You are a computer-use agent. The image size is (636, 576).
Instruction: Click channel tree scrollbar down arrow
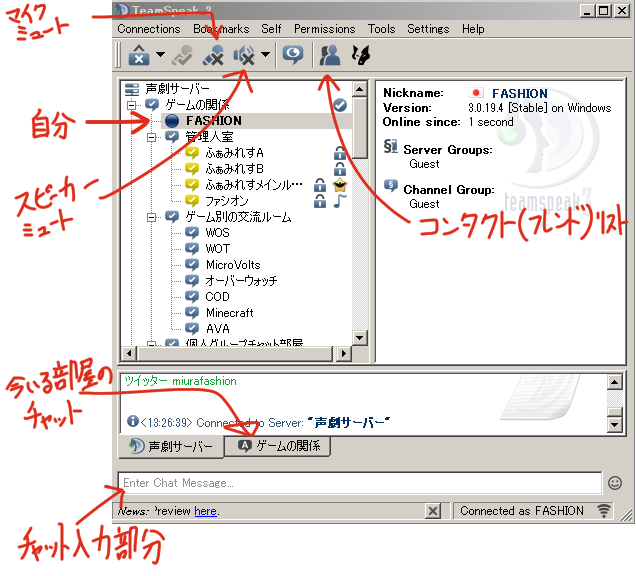coord(360,337)
